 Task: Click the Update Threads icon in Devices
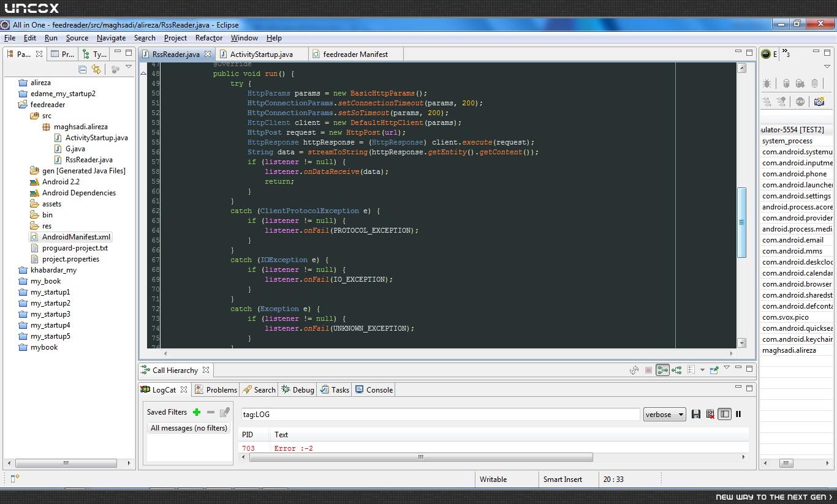pyautogui.click(x=767, y=102)
